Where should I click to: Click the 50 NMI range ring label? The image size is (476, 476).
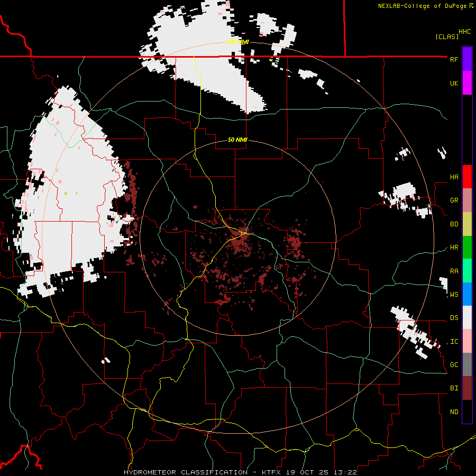[237, 140]
